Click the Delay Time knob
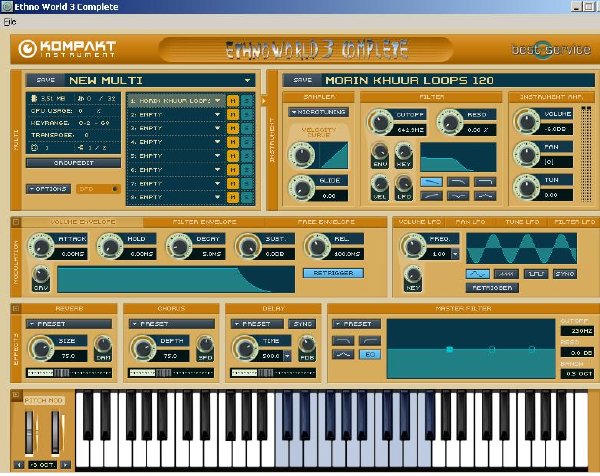Viewport: 600px width, 476px height. (x=245, y=348)
